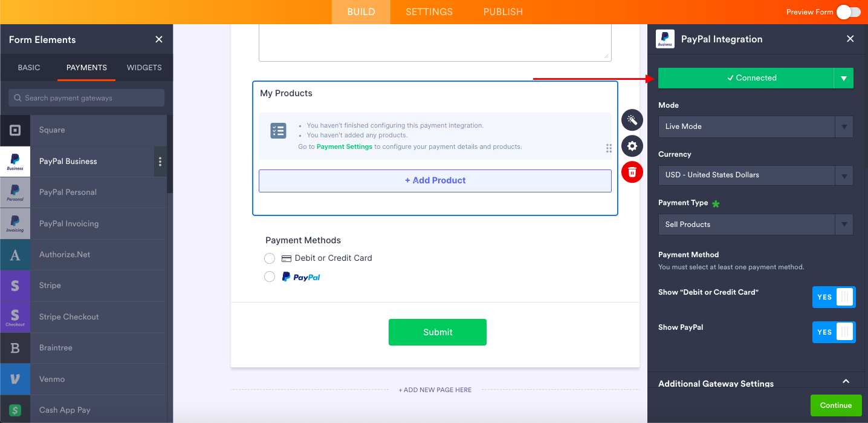Click the Add Product button
This screenshot has height=423, width=868.
point(435,180)
